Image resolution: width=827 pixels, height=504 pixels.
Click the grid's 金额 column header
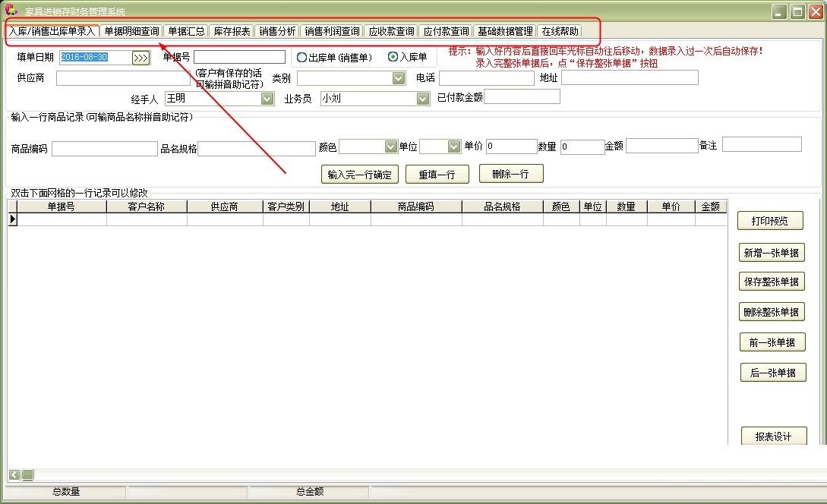[x=711, y=206]
